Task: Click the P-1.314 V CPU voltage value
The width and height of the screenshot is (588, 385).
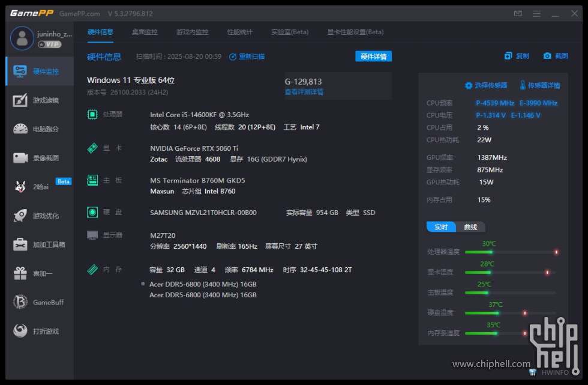Action: click(491, 115)
